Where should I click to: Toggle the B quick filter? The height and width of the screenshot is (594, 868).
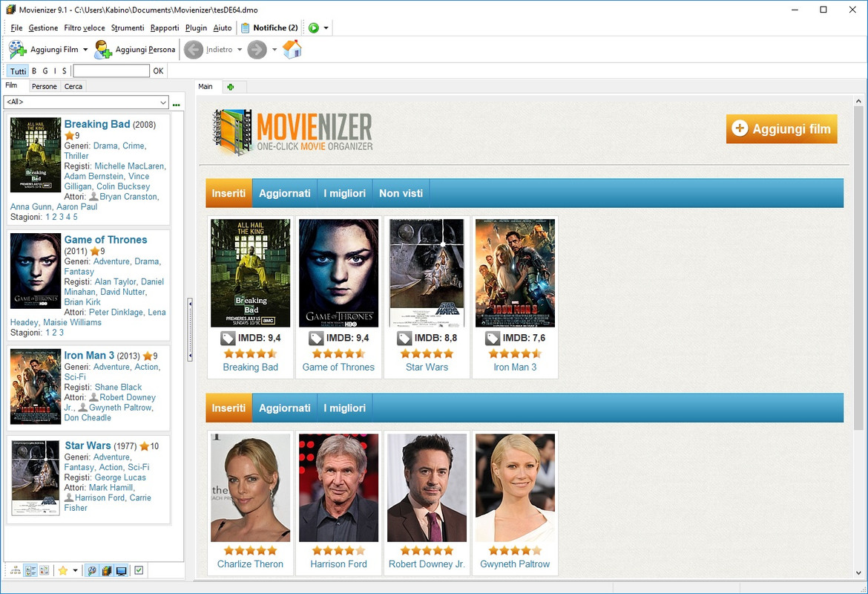pyautogui.click(x=34, y=71)
